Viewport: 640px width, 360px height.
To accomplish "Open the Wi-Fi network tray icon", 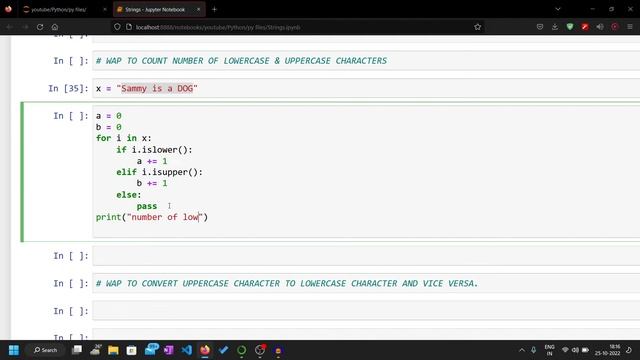I will pyautogui.click(x=565, y=350).
